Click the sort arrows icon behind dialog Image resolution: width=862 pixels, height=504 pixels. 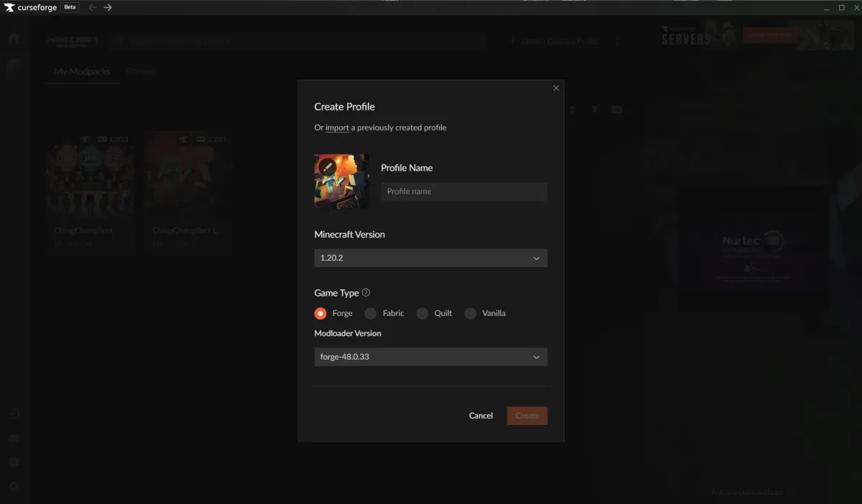point(573,110)
